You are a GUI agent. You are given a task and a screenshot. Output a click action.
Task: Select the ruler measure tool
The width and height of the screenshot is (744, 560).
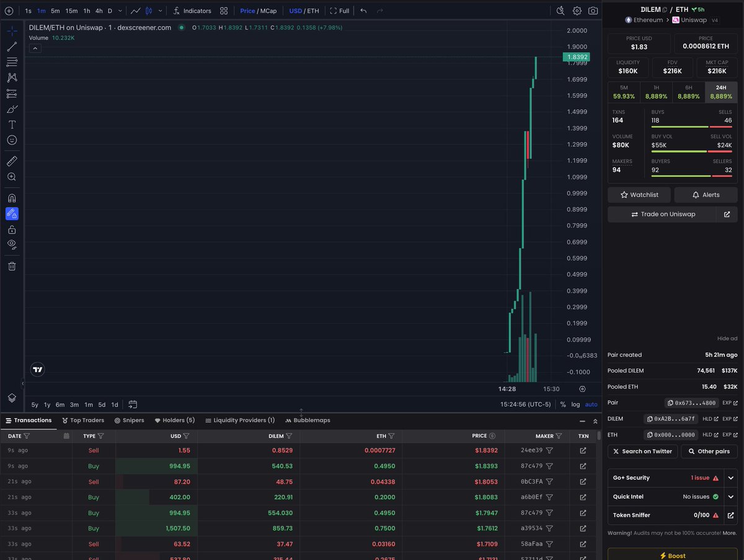pos(12,161)
